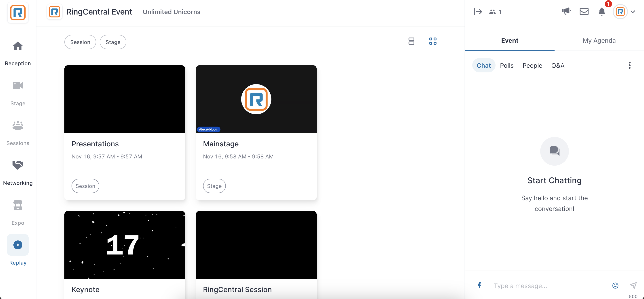Filter replays by Stage
Screen dimensions: 644x299
coord(113,42)
